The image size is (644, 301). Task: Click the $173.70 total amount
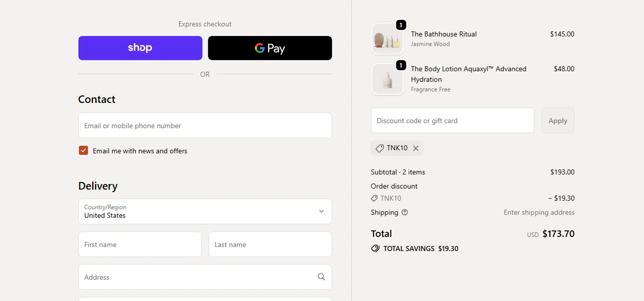click(558, 234)
